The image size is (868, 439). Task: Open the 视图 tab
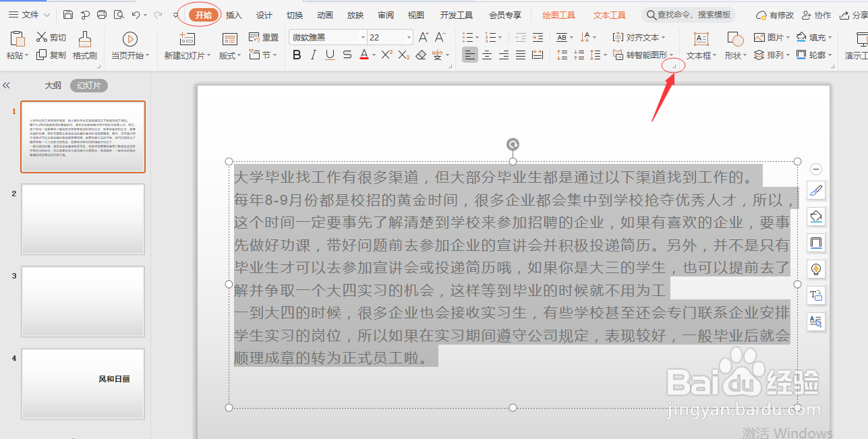point(416,15)
